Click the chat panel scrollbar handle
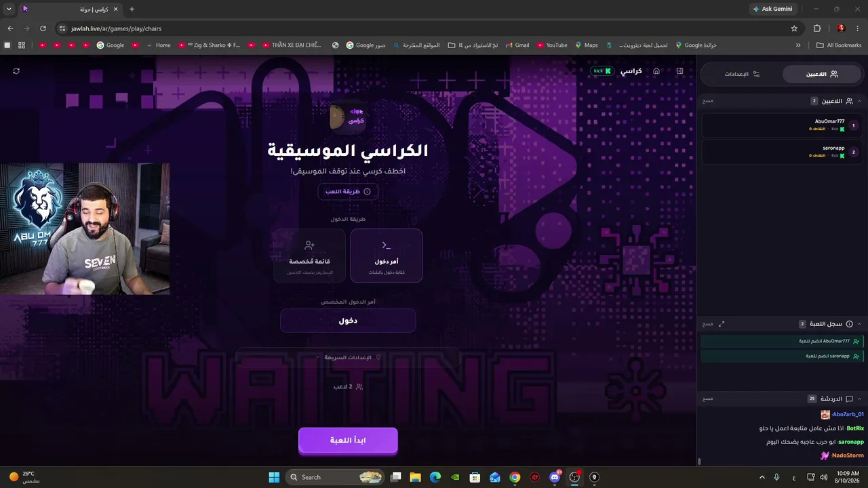 [x=699, y=462]
